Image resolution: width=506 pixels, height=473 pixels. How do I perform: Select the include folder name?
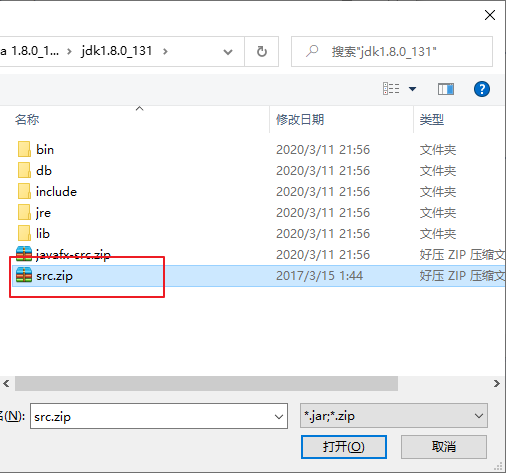56,192
